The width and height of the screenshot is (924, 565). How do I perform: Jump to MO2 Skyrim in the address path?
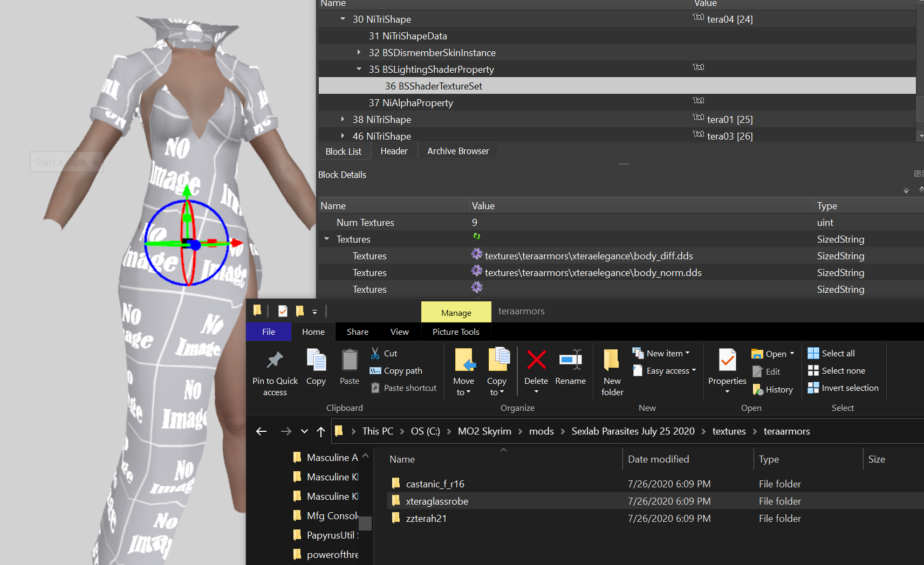(484, 431)
